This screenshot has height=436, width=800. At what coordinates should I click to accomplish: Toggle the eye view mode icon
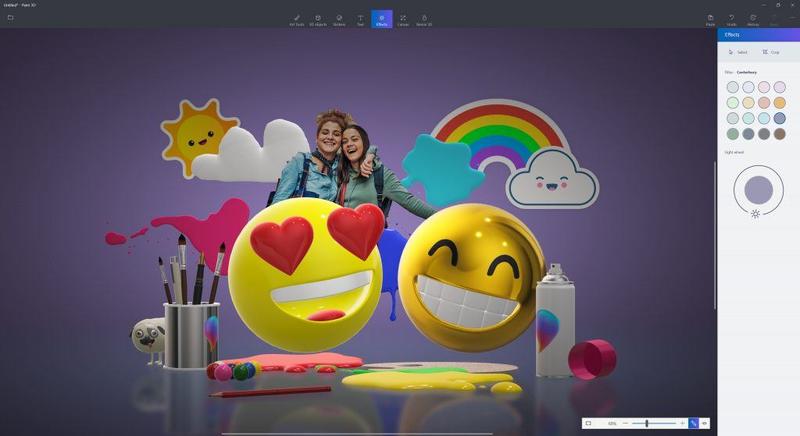pyautogui.click(x=705, y=423)
